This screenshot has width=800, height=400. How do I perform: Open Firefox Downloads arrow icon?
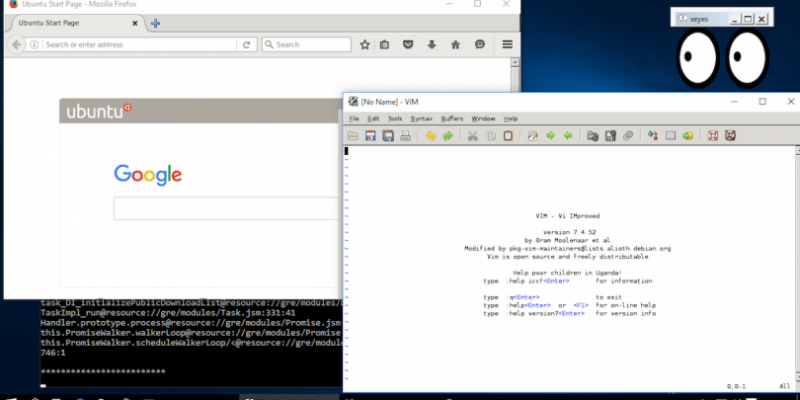432,45
